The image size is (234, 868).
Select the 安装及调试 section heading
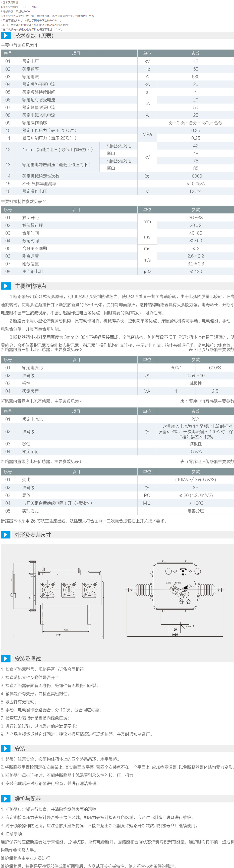click(x=28, y=658)
